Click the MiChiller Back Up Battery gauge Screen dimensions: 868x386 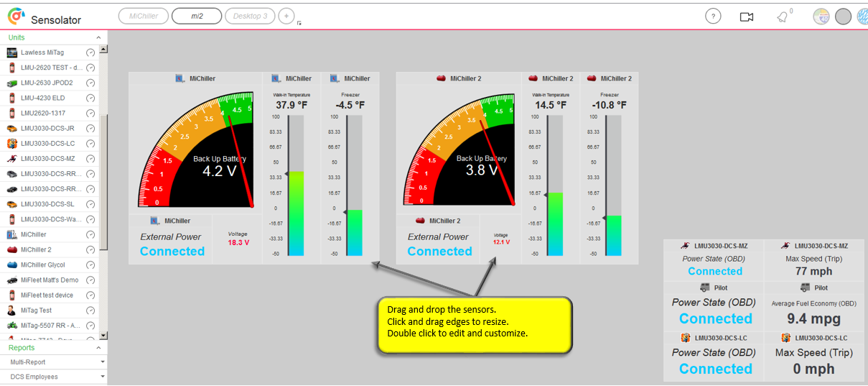pyautogui.click(x=196, y=150)
